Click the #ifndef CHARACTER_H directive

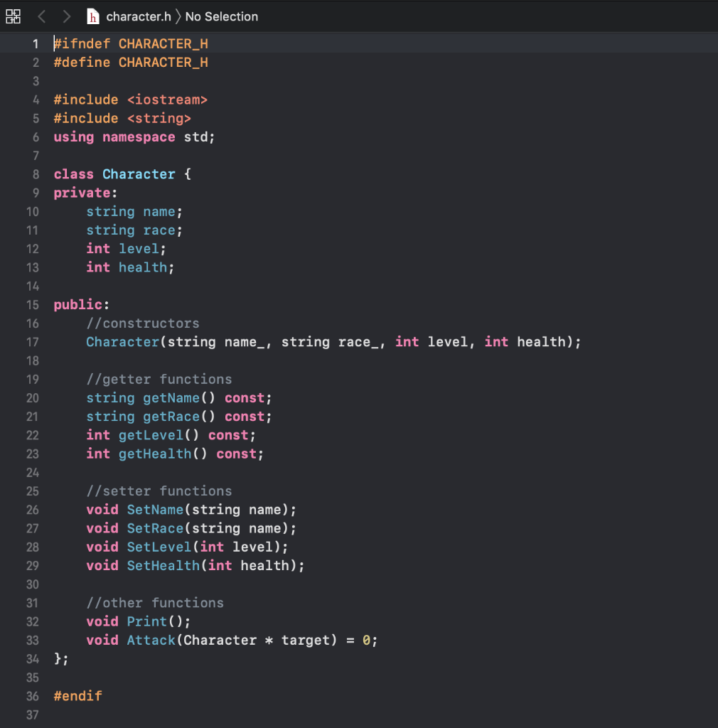131,43
